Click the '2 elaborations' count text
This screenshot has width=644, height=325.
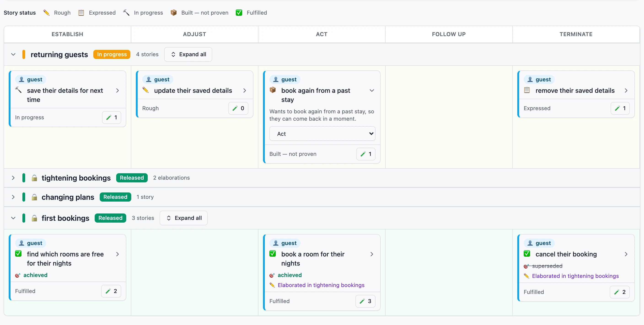172,178
